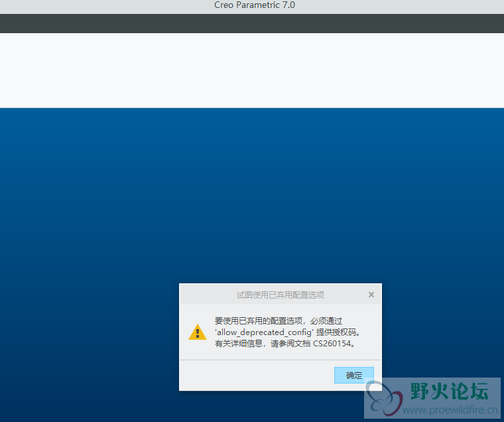The image size is (504, 422).
Task: Click the 确定 button in the dialog
Action: pyautogui.click(x=354, y=375)
